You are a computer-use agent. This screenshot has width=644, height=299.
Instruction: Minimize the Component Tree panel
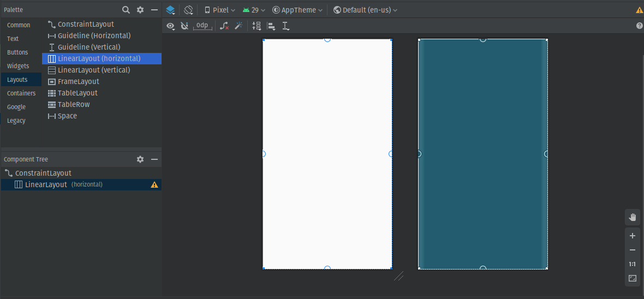click(x=154, y=159)
